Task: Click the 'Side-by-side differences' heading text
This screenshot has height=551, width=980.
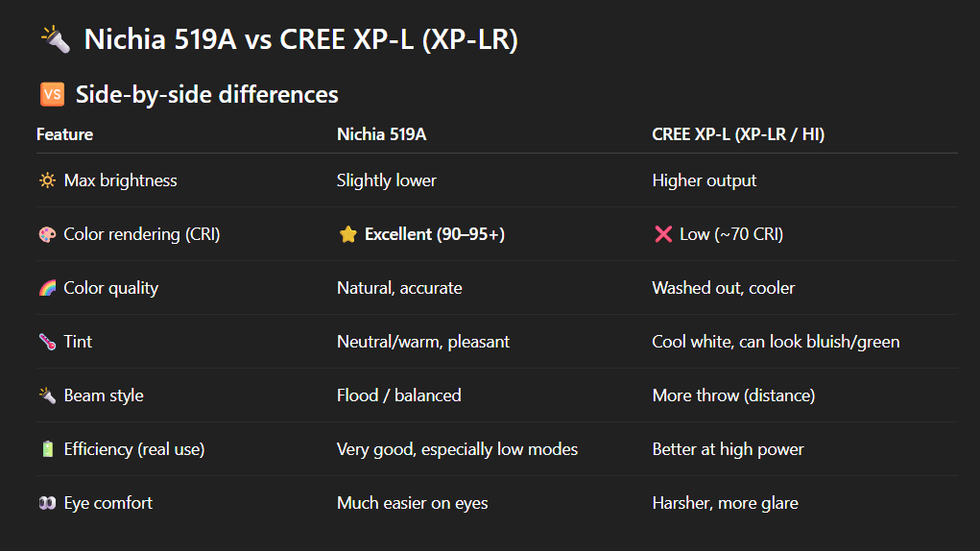Action: [x=206, y=94]
